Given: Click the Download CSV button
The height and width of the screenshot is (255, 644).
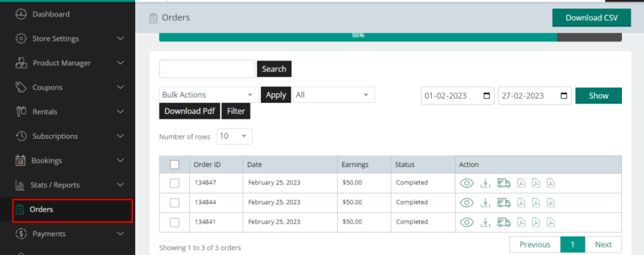Looking at the screenshot, I should point(591,18).
